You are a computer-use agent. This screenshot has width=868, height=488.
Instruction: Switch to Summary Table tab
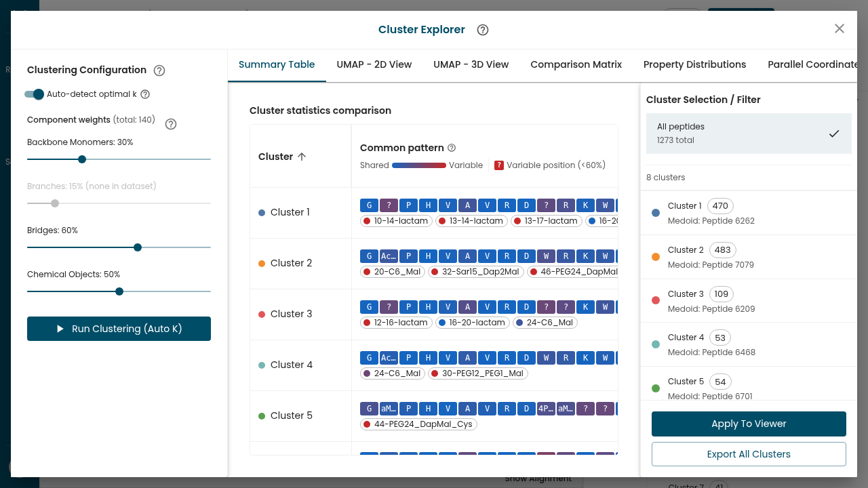[277, 64]
